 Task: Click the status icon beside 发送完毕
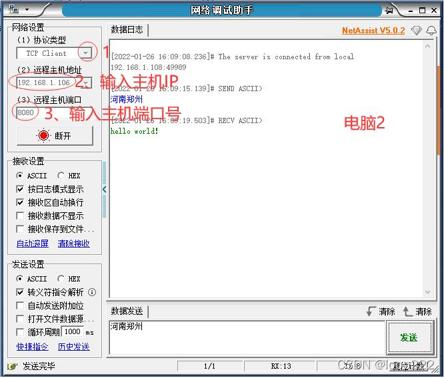click(x=12, y=366)
